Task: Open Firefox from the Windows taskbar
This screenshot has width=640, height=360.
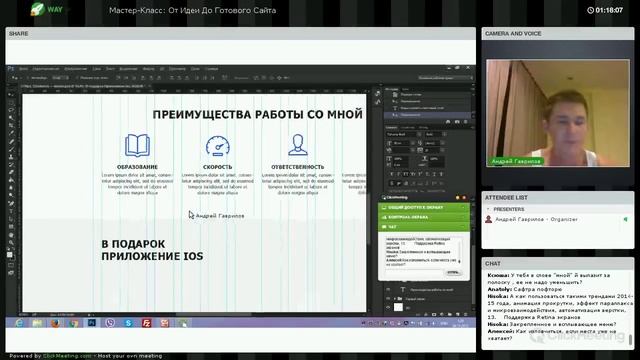Action: [55, 323]
